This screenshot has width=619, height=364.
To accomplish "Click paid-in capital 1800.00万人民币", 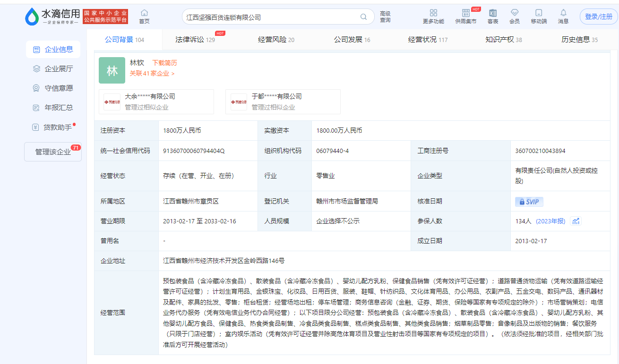I will click(x=339, y=131).
